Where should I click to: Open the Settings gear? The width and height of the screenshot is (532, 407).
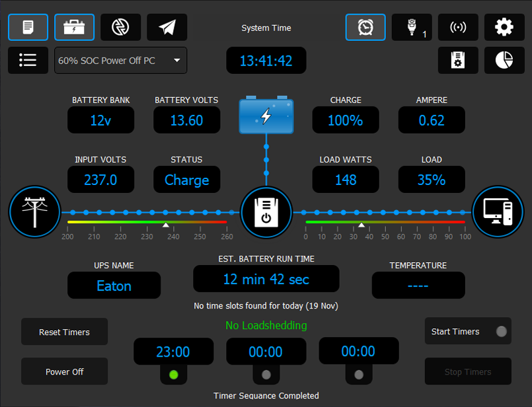[504, 27]
